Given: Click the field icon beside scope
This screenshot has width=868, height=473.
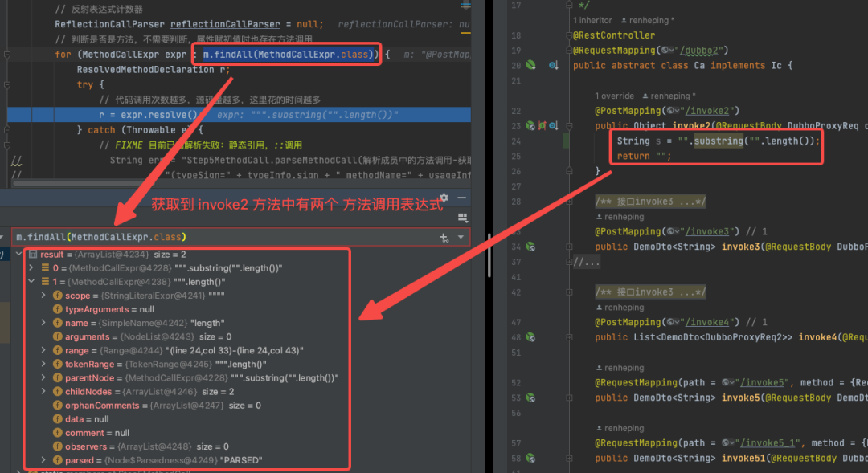Looking at the screenshot, I should (x=57, y=296).
